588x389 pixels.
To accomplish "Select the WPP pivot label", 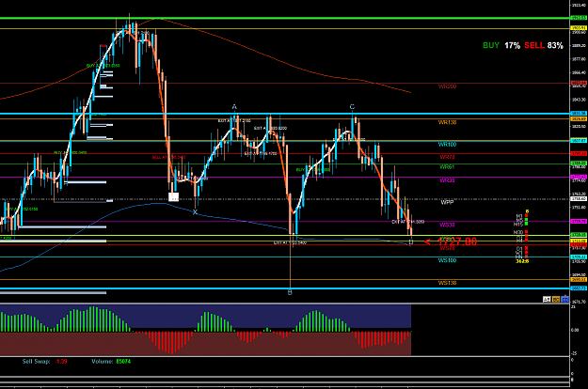I will click(447, 202).
